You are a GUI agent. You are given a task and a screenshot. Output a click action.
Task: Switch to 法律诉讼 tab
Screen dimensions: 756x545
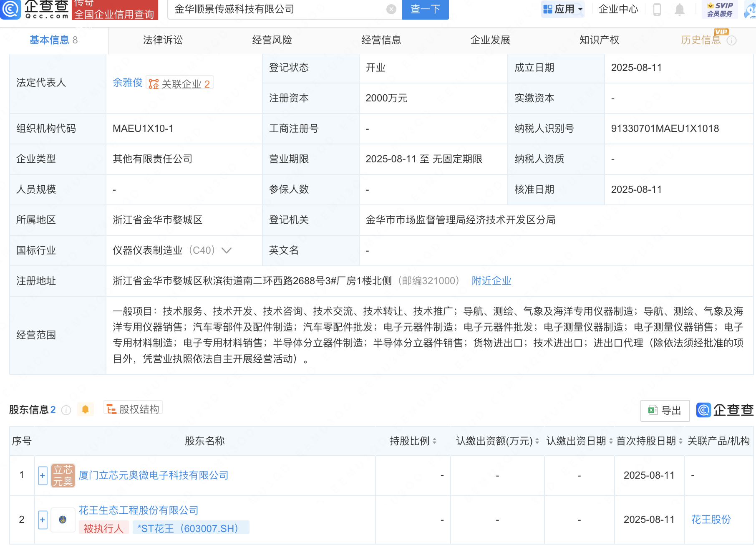click(x=163, y=40)
